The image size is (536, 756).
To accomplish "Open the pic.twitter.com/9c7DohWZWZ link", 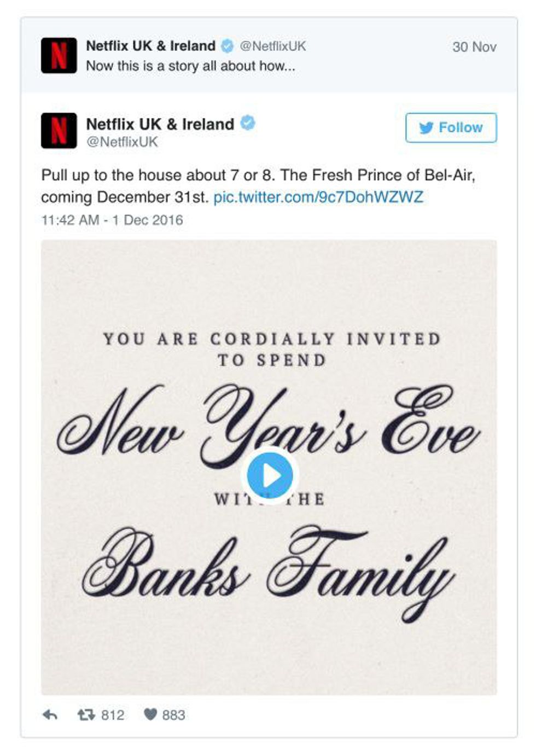I will pyautogui.click(x=318, y=197).
